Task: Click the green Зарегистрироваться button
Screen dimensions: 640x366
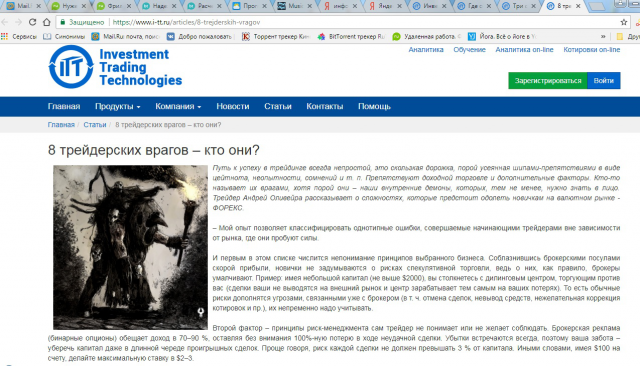Action: pyautogui.click(x=548, y=80)
